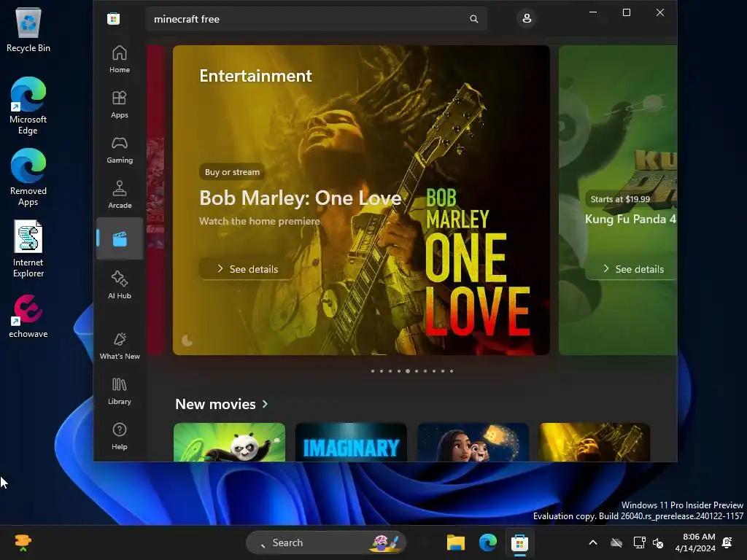Image resolution: width=747 pixels, height=560 pixels.
Task: Select the echowave desktop shortcut
Action: click(28, 316)
